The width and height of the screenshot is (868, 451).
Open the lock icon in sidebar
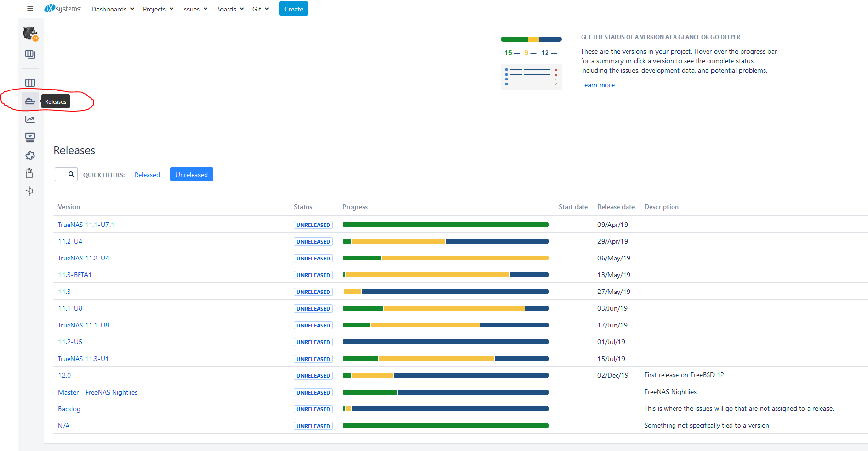point(30,173)
